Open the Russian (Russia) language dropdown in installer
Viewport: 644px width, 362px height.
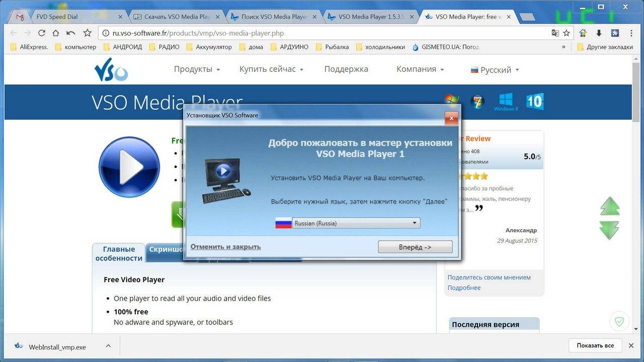pyautogui.click(x=356, y=223)
